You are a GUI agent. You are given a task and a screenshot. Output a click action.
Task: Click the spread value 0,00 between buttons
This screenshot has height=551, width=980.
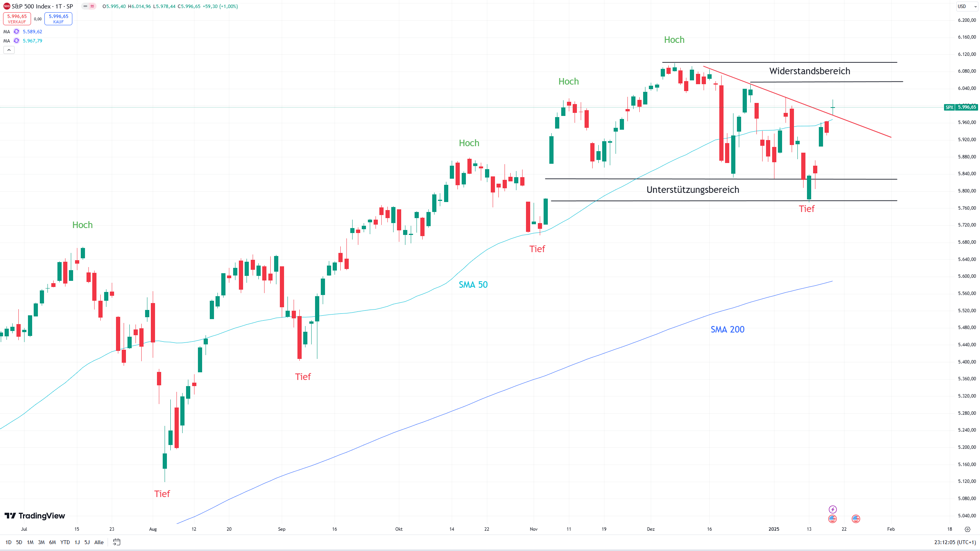[38, 19]
